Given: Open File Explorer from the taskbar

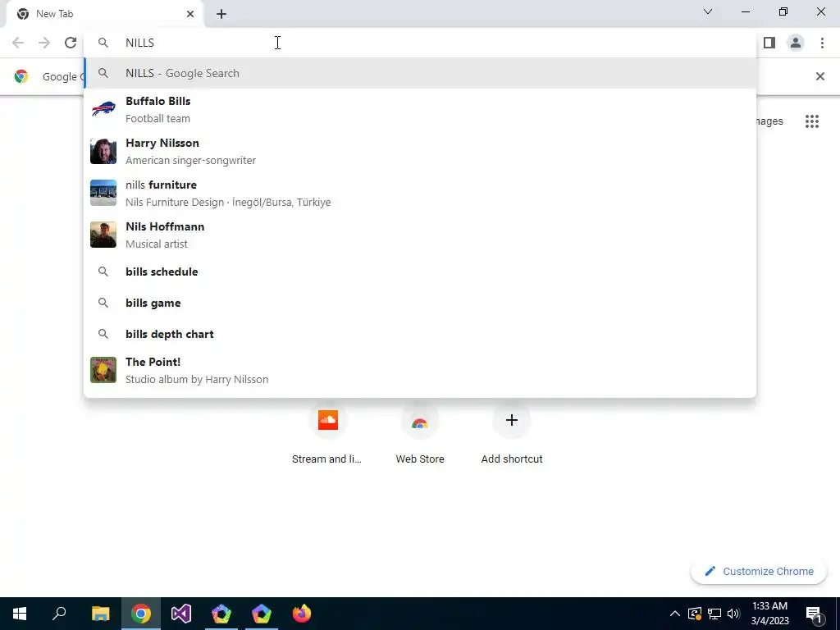Looking at the screenshot, I should (x=101, y=614).
